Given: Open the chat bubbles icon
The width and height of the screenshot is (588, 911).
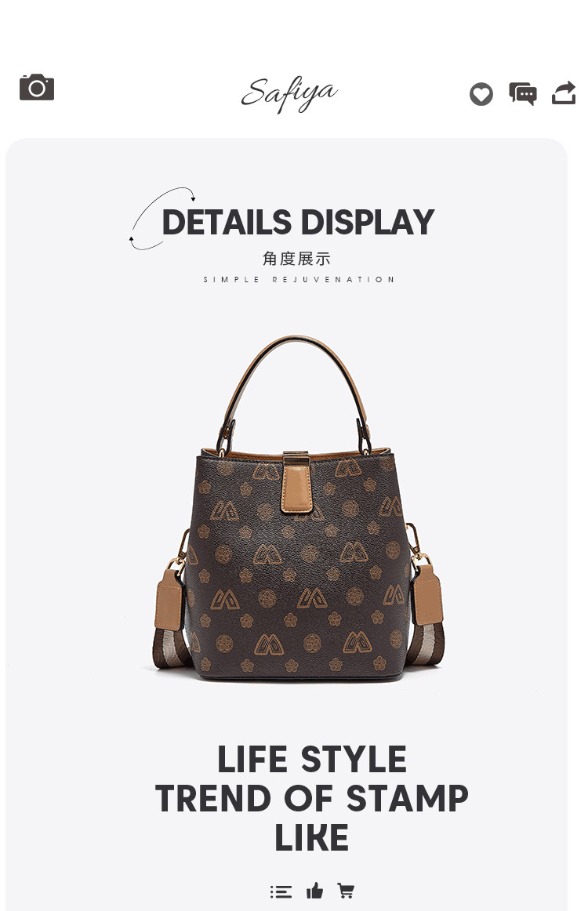Looking at the screenshot, I should click(523, 93).
